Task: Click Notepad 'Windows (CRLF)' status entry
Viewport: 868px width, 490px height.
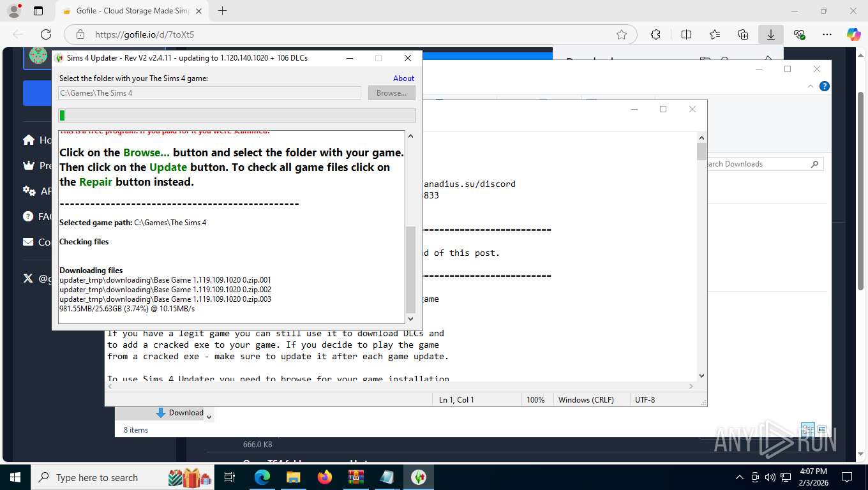Action: [586, 400]
